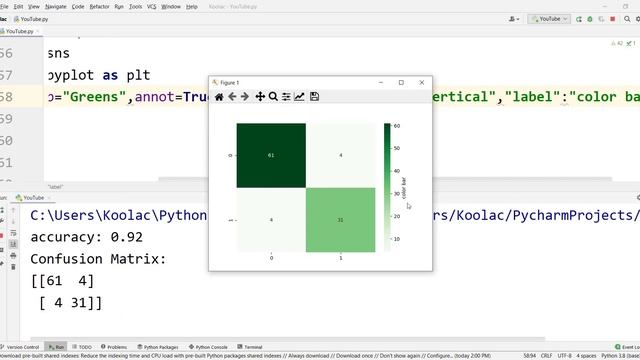
Task: Save the figure with the floppy disk icon
Action: pos(314,97)
